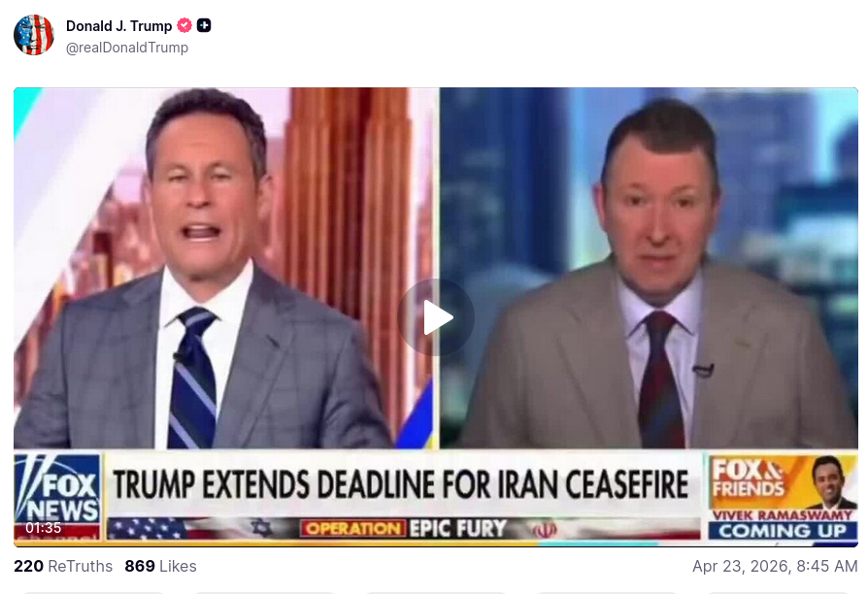Click the red verified checkmark badge
Viewport: 868px width, 594px height.
(184, 25)
